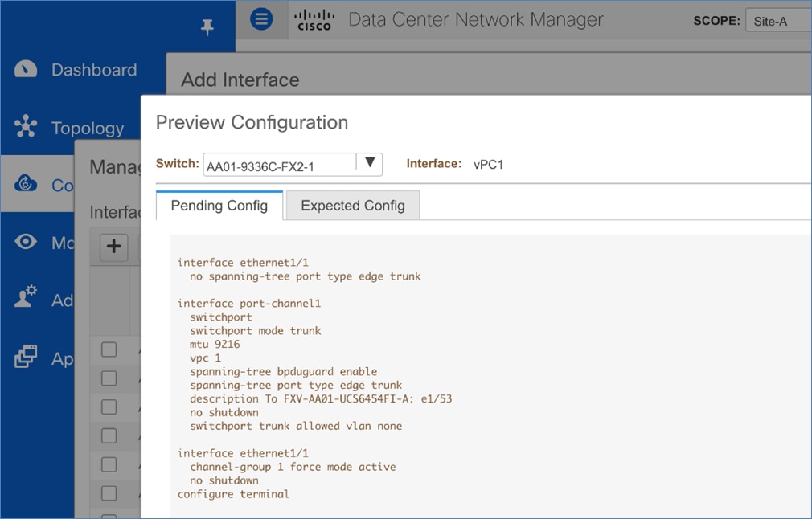Click the description To FXV-AA01-UCS6454FI-A line
This screenshot has height=519, width=812.
tap(321, 398)
